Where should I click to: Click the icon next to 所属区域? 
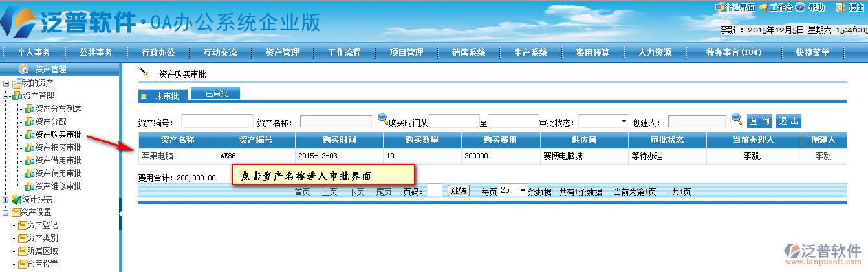[23, 251]
